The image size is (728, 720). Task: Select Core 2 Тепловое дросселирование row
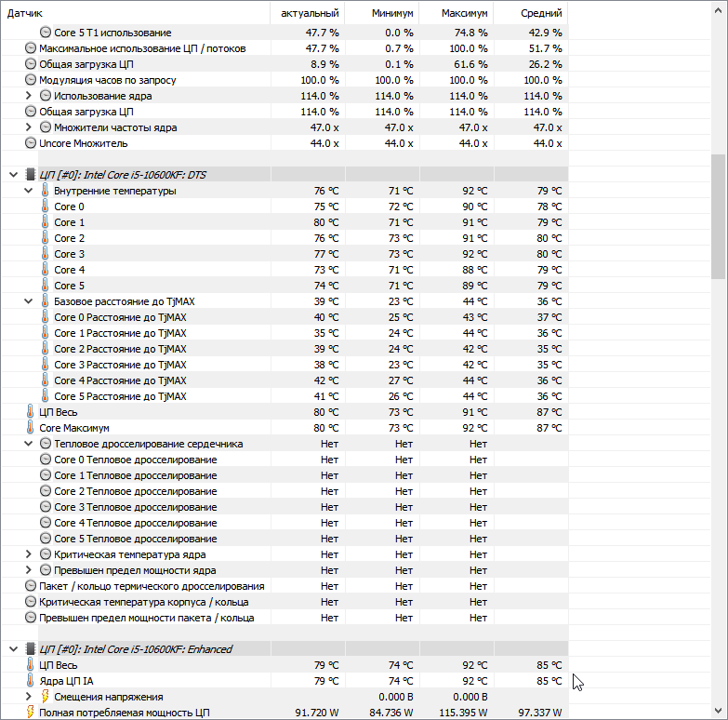(x=285, y=491)
